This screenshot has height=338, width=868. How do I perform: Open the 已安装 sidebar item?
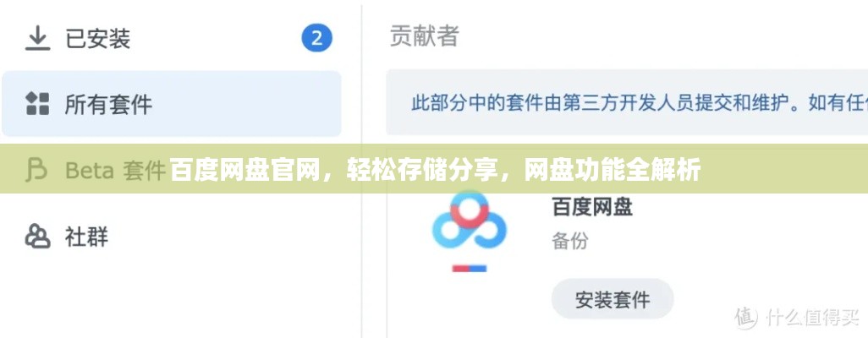(172, 39)
